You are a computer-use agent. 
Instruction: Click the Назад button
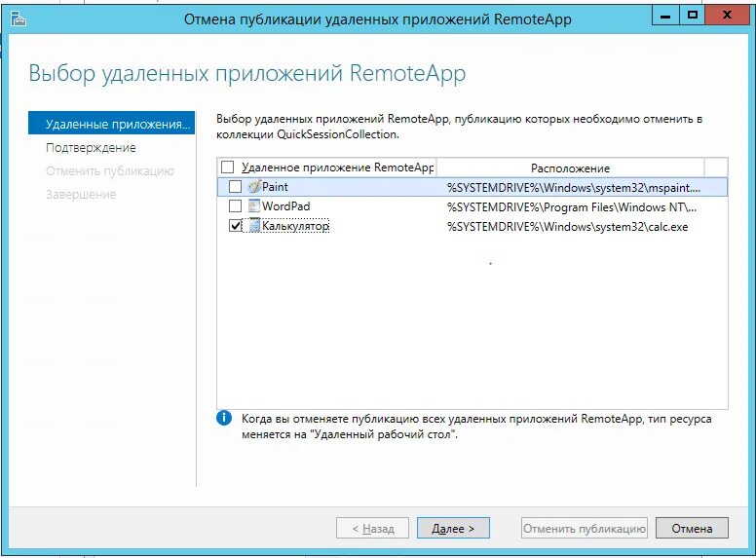(x=373, y=528)
